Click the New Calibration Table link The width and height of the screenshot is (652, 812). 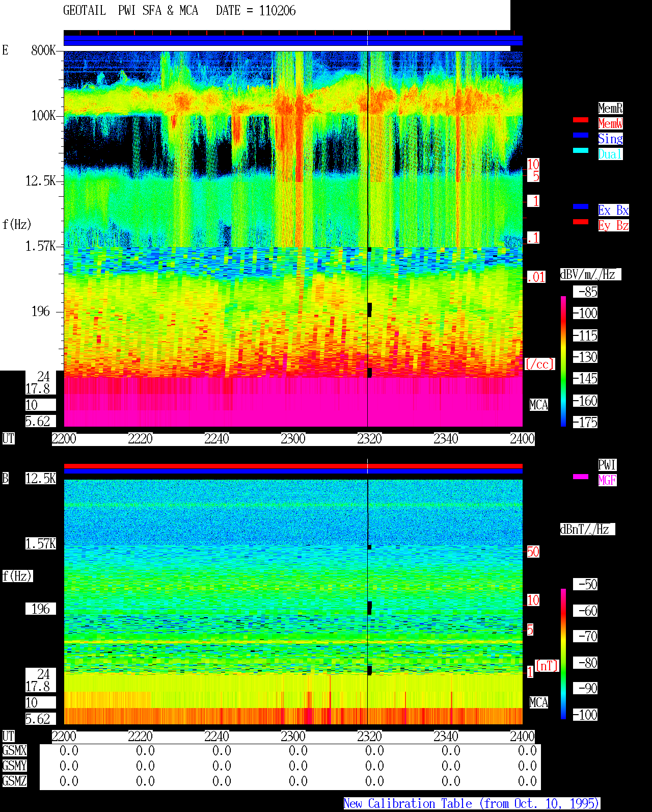[472, 804]
